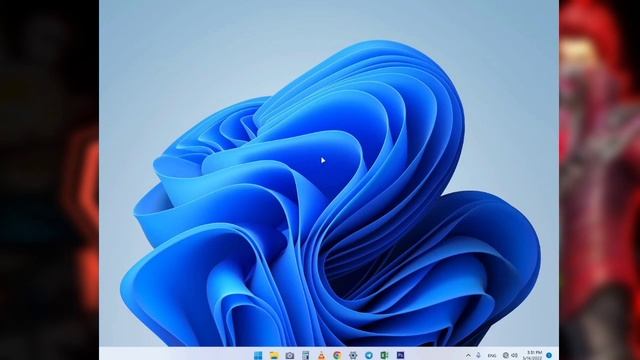Launch Photoshop from the taskbar
Screen dimensions: 640x360
400,356
